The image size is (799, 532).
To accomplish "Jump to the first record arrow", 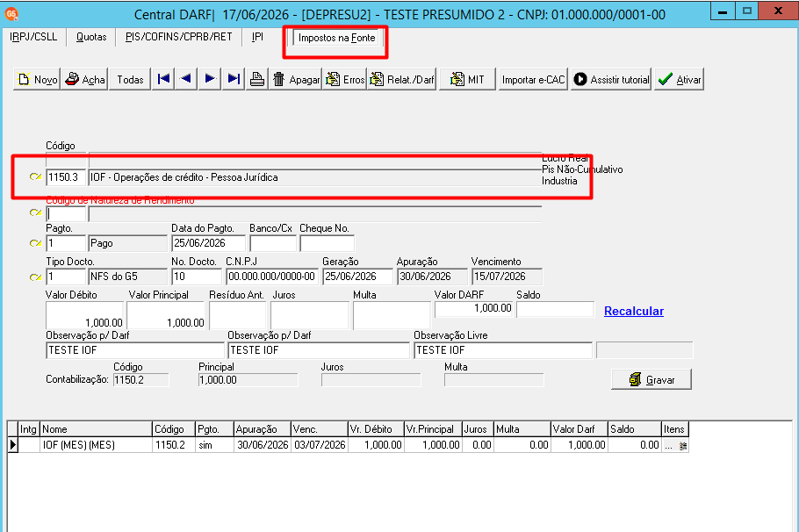I will pos(163,79).
